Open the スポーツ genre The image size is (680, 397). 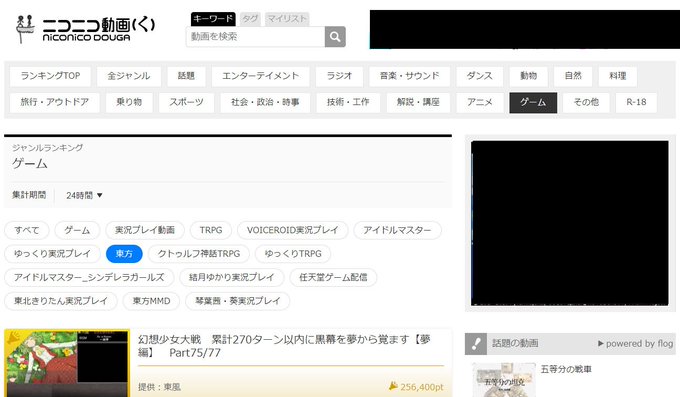(x=186, y=102)
